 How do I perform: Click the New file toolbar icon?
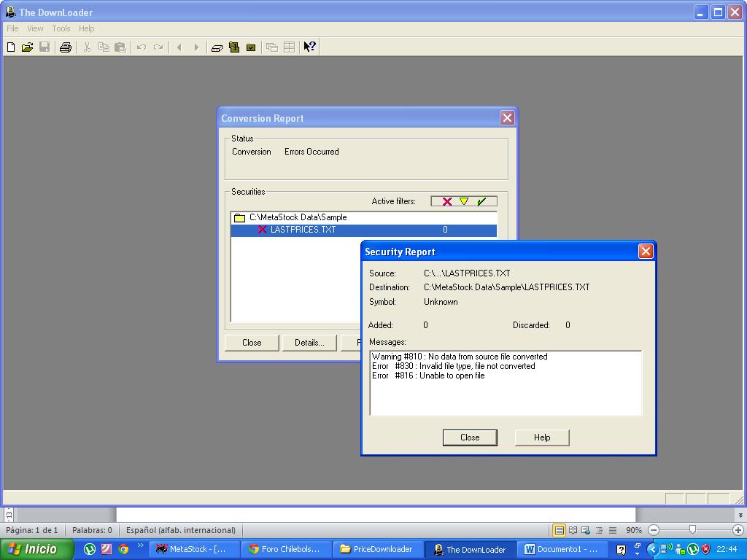[x=10, y=47]
